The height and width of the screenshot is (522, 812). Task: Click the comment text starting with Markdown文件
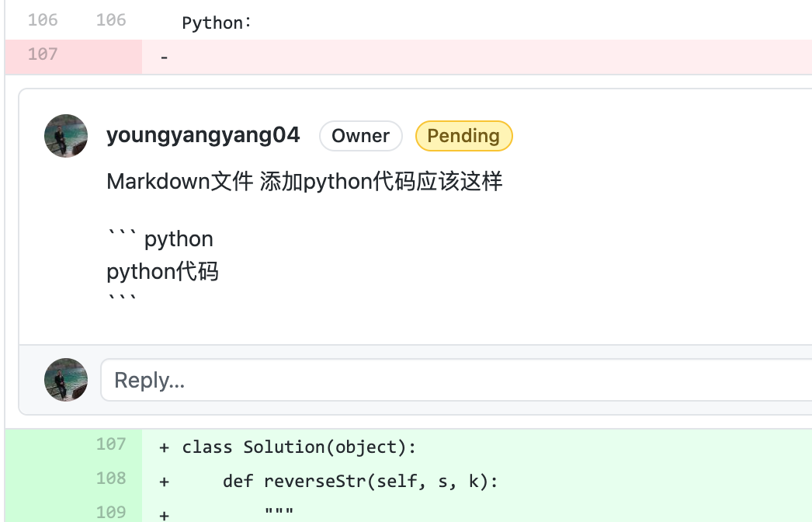click(x=304, y=182)
